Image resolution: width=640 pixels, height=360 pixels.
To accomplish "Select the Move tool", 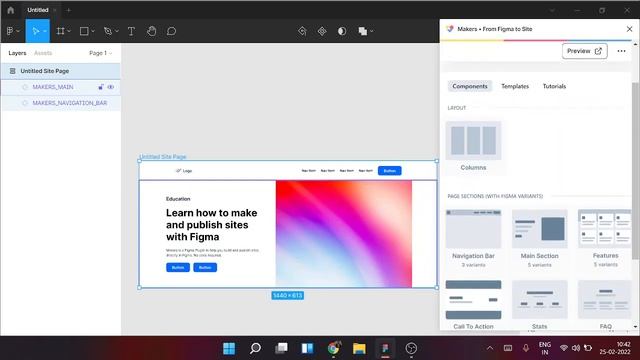I will pyautogui.click(x=36, y=31).
